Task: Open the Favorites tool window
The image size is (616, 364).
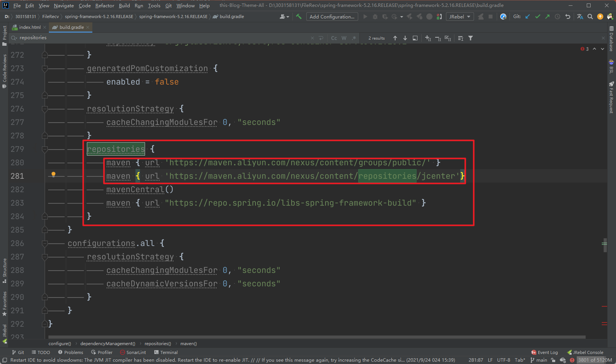Action: click(x=4, y=304)
